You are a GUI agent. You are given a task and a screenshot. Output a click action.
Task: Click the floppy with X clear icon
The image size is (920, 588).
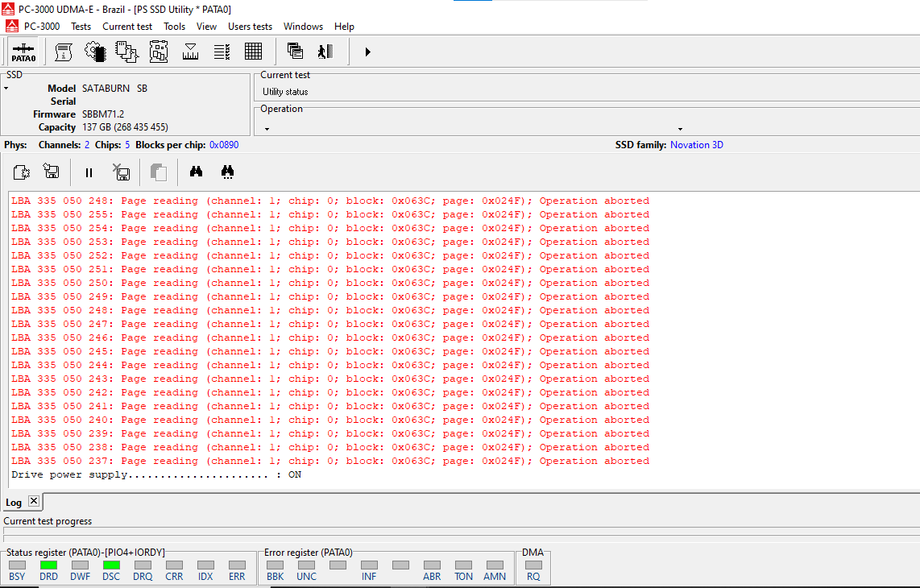[121, 172]
